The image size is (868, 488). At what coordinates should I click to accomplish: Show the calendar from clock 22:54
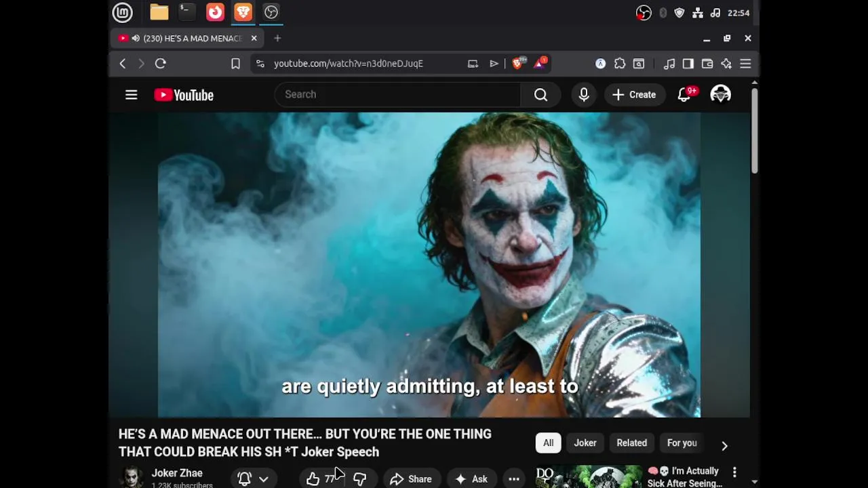pyautogui.click(x=738, y=13)
